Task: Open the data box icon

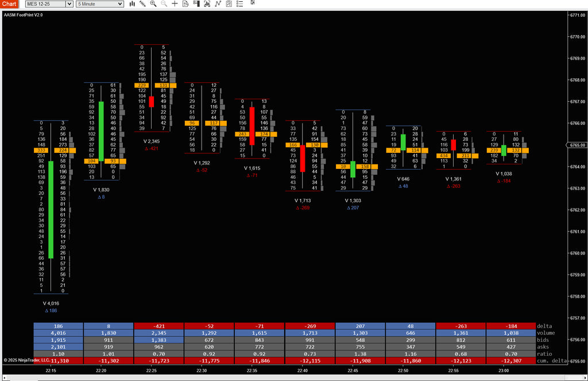Action: pyautogui.click(x=185, y=4)
